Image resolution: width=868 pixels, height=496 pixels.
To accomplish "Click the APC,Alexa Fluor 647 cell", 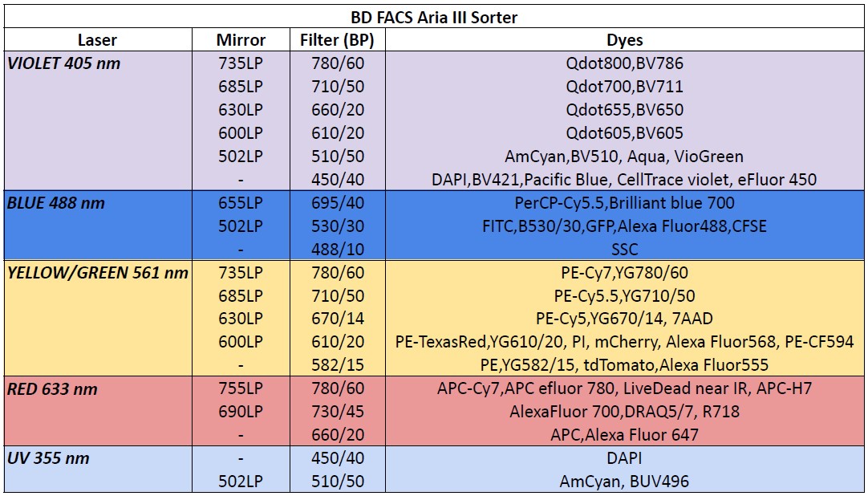I will pos(625,435).
